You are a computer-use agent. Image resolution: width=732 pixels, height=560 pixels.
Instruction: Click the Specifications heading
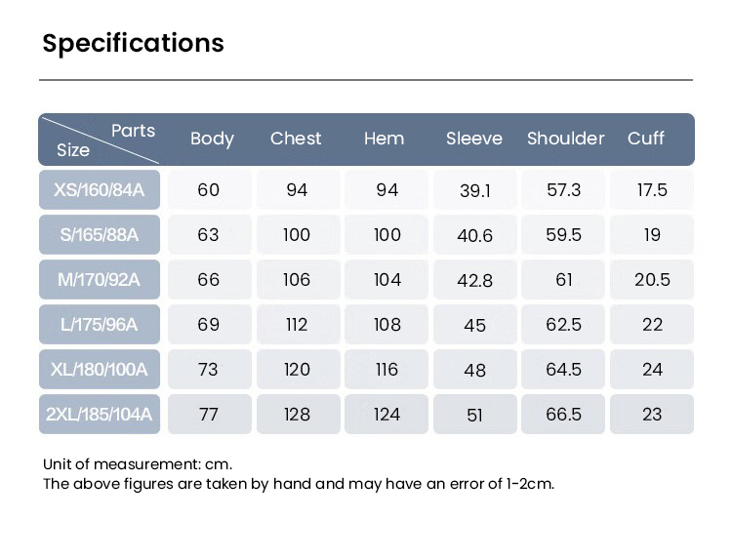[x=134, y=44]
